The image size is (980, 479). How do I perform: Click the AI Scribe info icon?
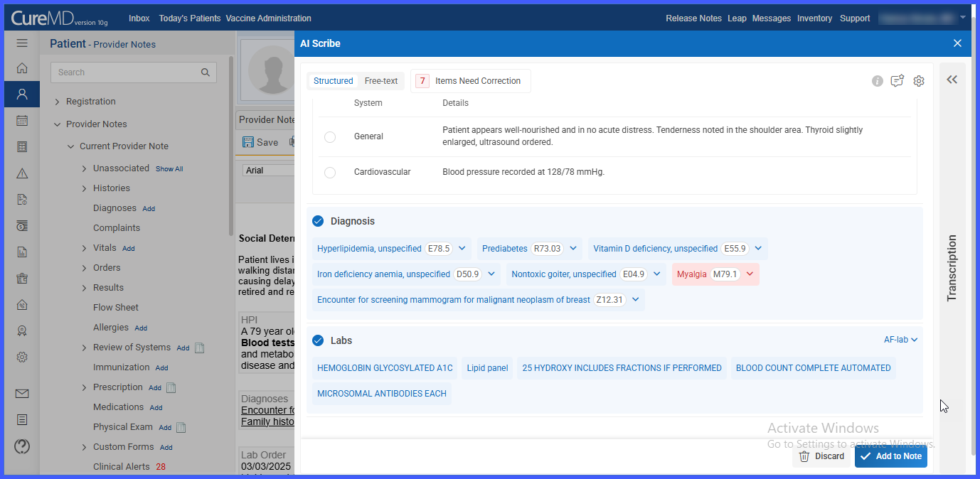(x=878, y=81)
